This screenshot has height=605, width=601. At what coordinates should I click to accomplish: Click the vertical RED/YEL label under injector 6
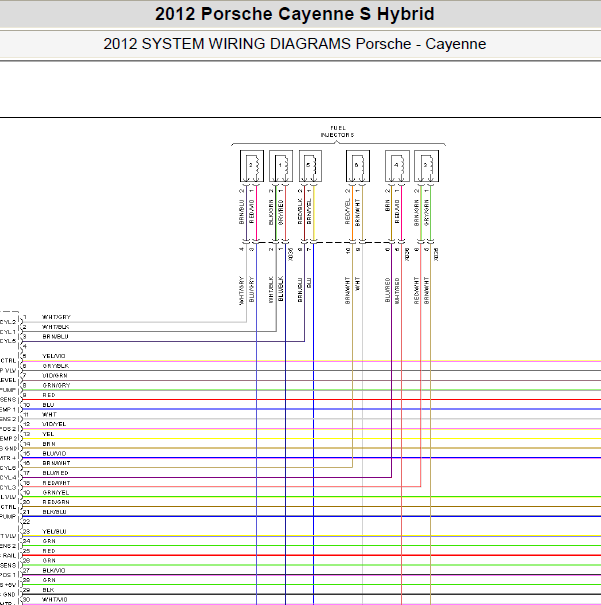point(348,211)
